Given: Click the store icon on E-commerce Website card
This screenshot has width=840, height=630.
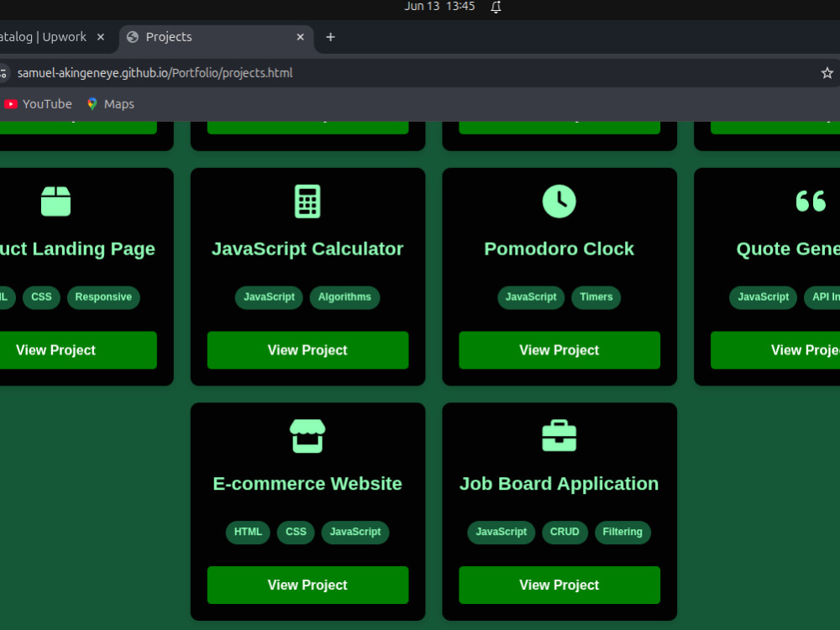Looking at the screenshot, I should (x=307, y=436).
